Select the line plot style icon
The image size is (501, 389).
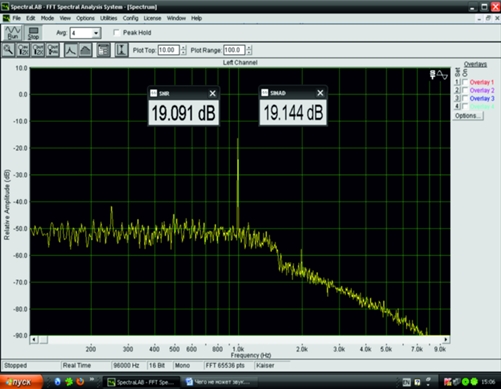pos(70,50)
